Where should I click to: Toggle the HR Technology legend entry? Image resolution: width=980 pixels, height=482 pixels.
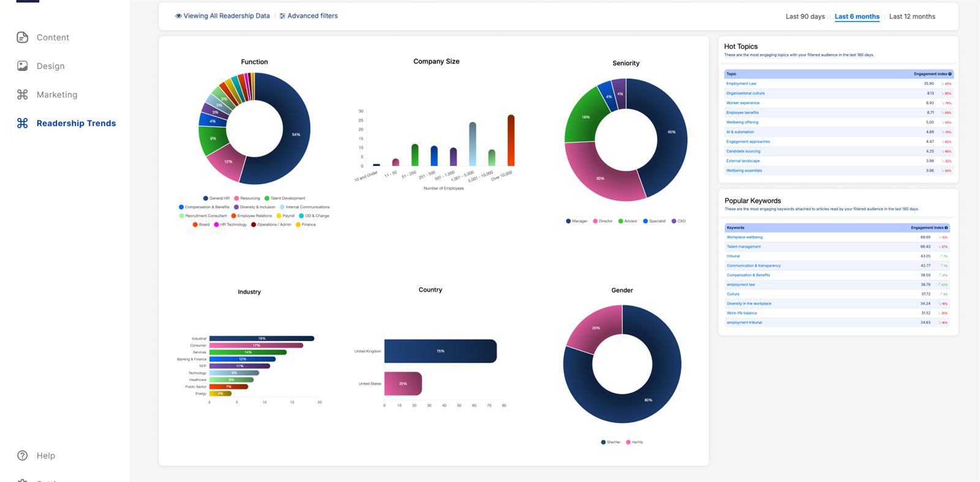tap(230, 225)
